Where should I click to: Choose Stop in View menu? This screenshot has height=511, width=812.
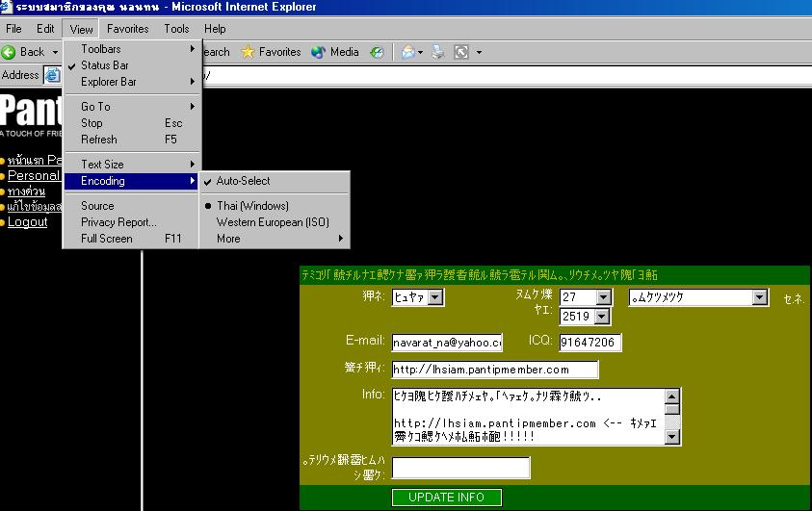[131, 123]
